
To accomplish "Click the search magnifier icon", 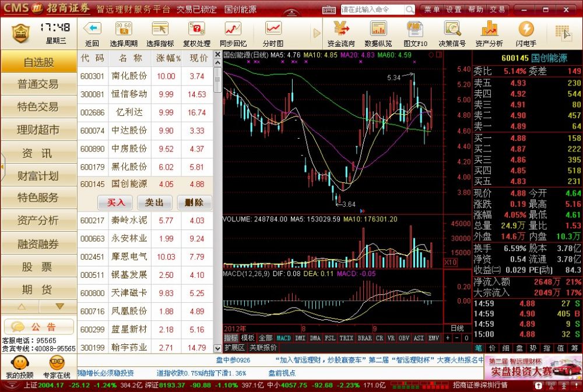I will click(x=409, y=9).
